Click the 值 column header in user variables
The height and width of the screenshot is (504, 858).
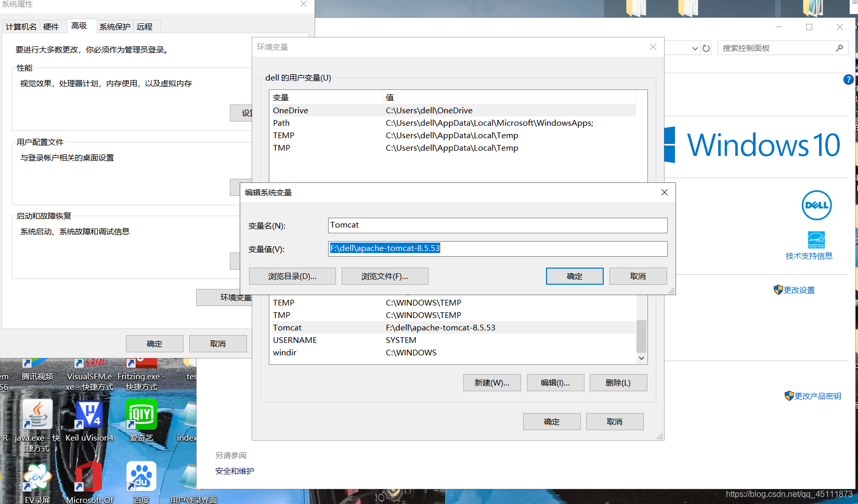click(509, 97)
